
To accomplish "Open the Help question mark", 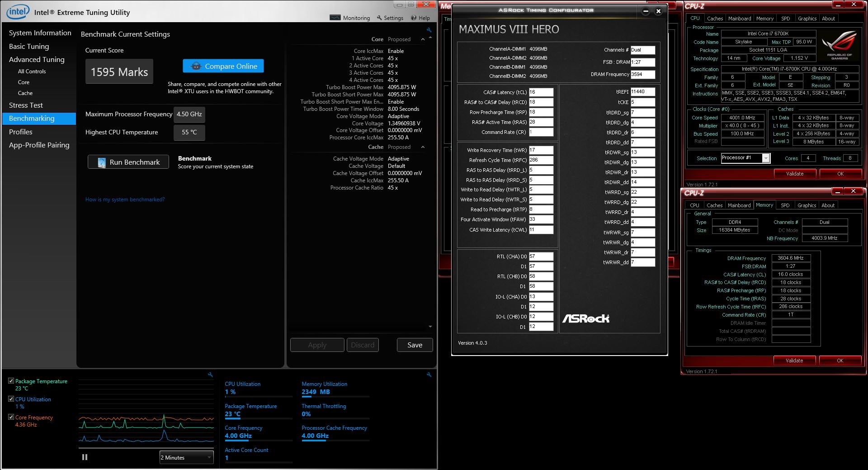I will [414, 18].
